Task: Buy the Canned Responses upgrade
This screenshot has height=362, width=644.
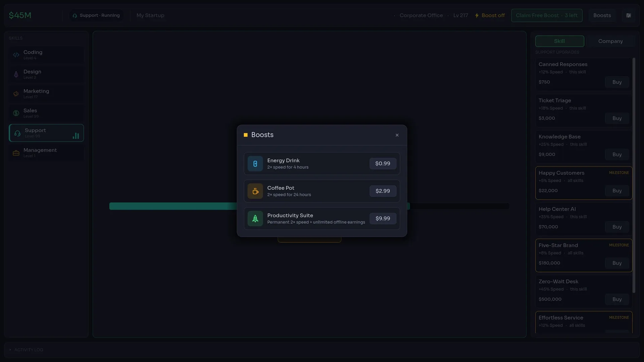Action: (x=617, y=82)
